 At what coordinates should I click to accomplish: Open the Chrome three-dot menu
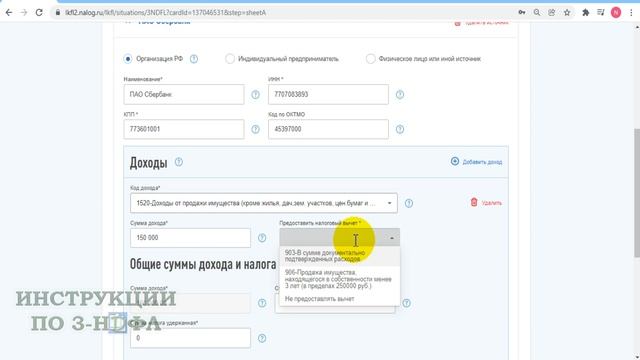(631, 13)
